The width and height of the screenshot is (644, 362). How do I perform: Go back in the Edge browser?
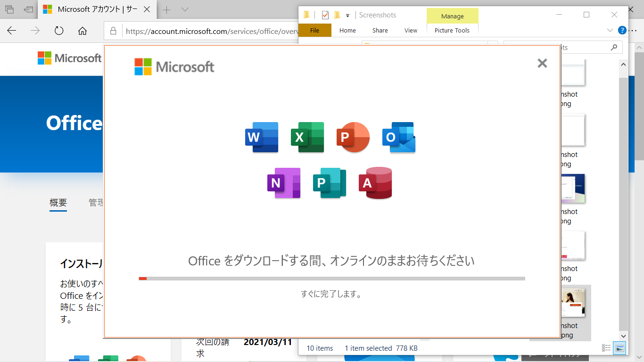coord(12,31)
